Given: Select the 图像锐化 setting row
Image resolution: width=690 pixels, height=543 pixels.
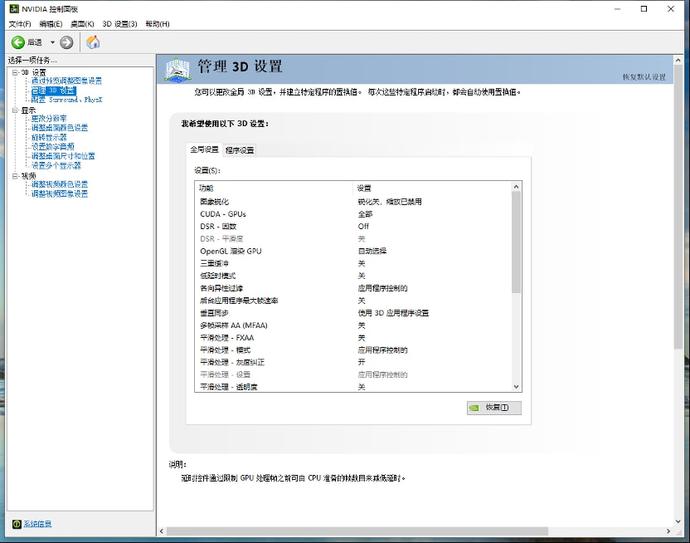Looking at the screenshot, I should tap(353, 202).
